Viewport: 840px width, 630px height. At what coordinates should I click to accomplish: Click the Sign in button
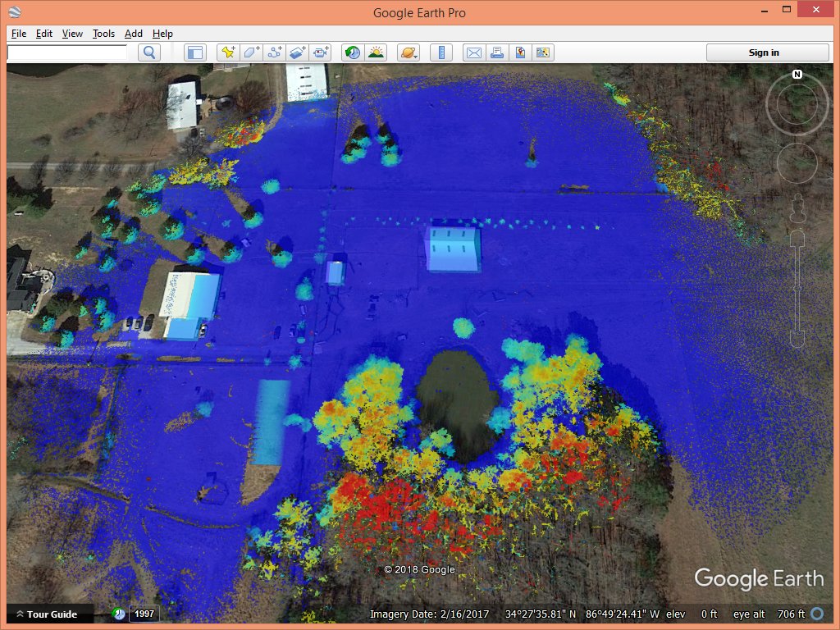(764, 52)
